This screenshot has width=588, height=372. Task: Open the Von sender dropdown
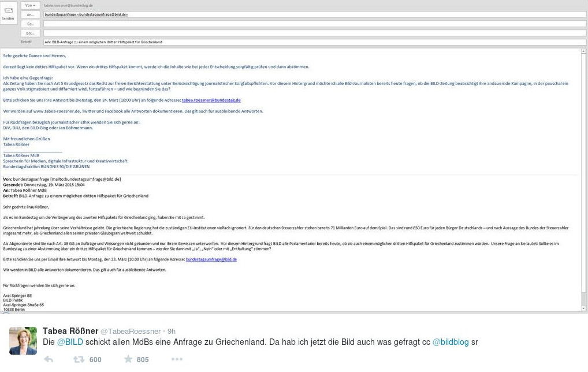[x=31, y=5]
